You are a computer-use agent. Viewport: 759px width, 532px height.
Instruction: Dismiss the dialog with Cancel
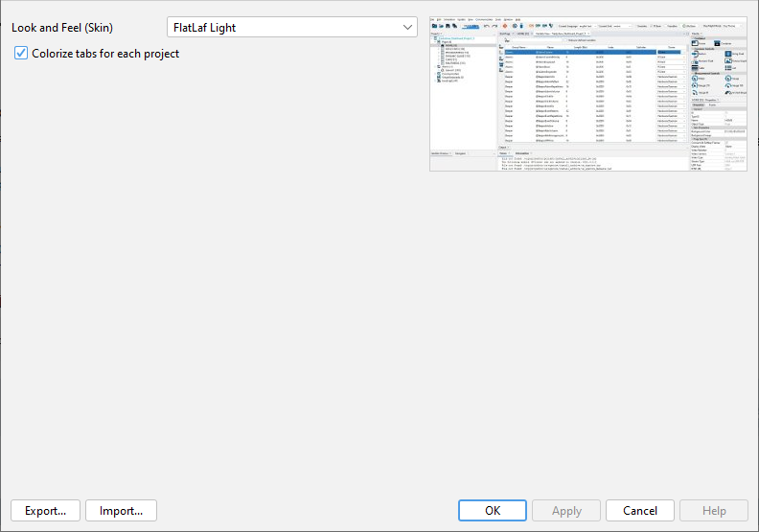pos(641,511)
